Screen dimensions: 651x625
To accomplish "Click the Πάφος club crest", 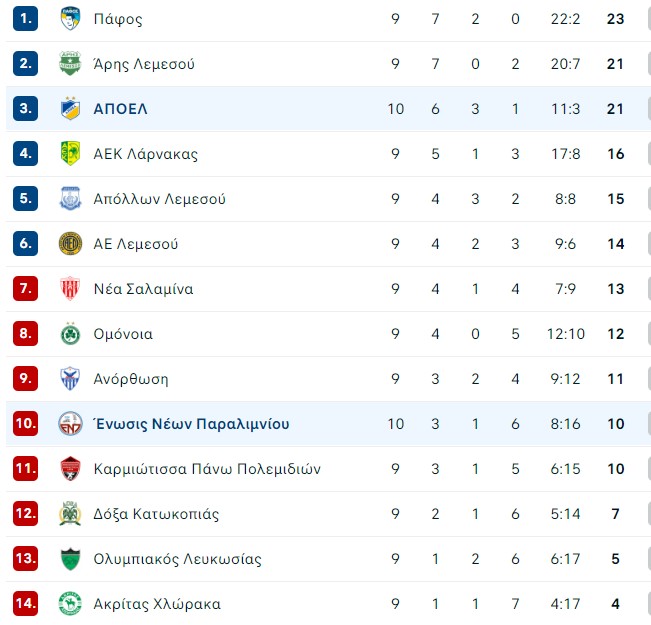I will click(x=70, y=18).
